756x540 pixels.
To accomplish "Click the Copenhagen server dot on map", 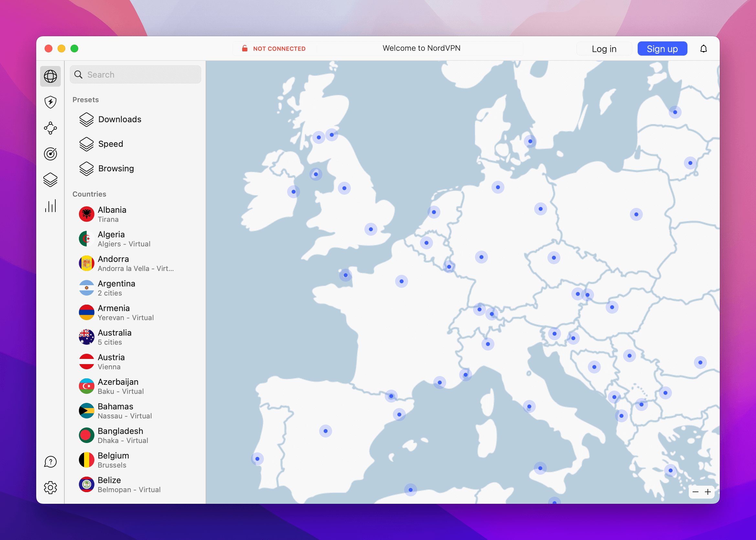I will 530,141.
